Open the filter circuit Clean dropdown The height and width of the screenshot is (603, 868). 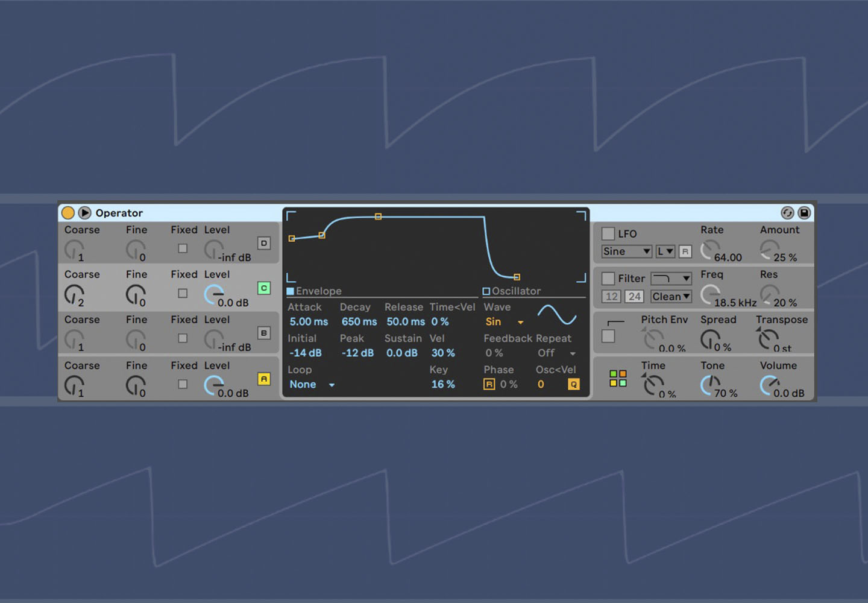click(671, 297)
